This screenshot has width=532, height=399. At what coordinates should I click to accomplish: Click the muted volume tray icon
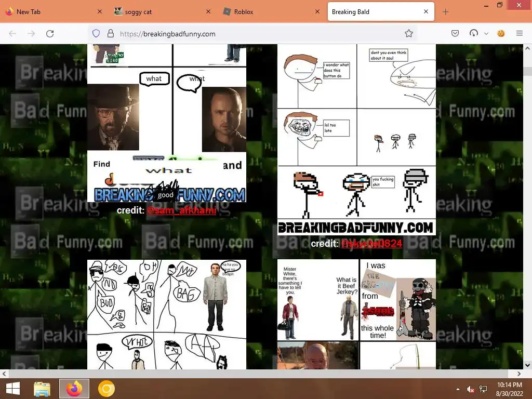coord(470,389)
